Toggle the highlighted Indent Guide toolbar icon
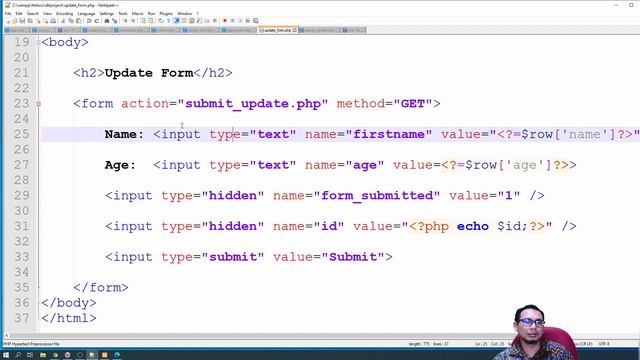 177,20
